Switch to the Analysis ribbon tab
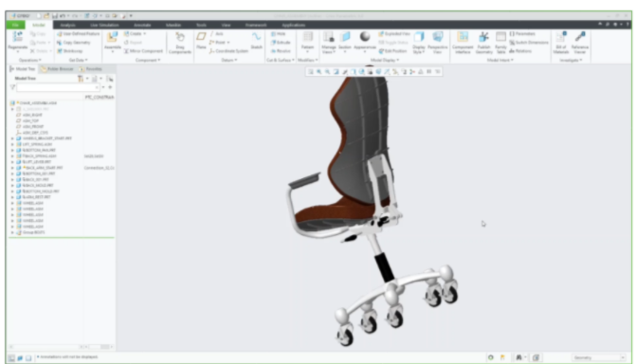This screenshot has height=364, width=636. pos(67,26)
